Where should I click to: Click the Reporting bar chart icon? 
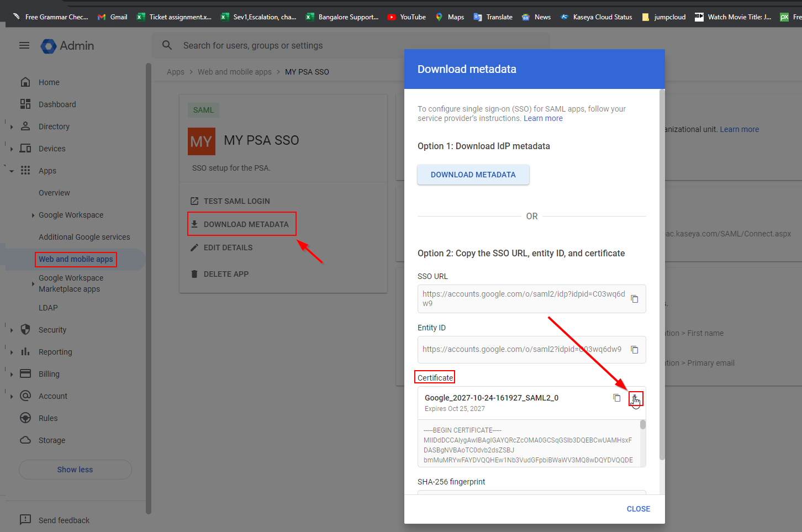(25, 352)
